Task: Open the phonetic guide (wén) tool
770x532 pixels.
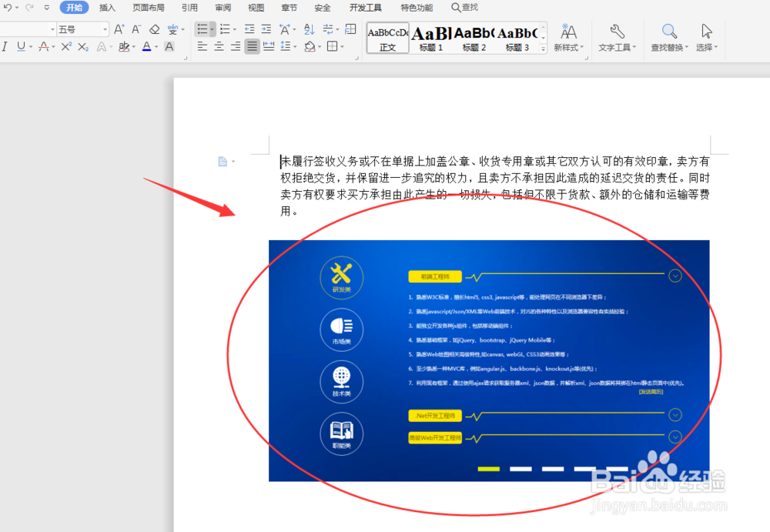Action: (172, 29)
